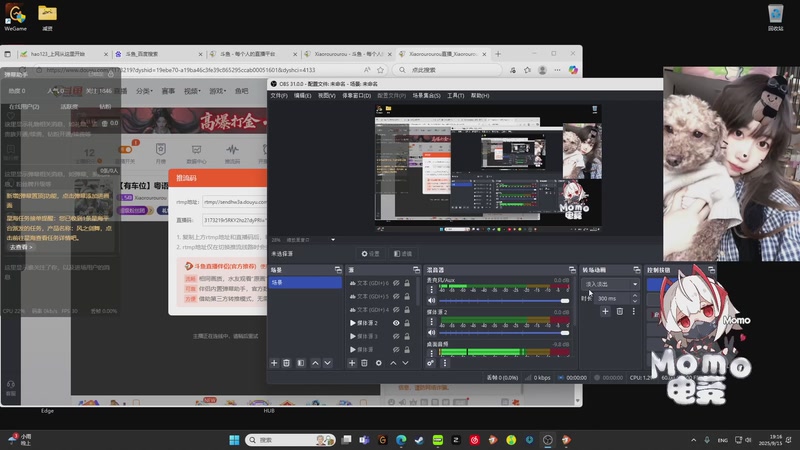The width and height of the screenshot is (800, 450).
Task: Unlock the 媒体源 2 source in the Sources list
Action: tap(407, 322)
